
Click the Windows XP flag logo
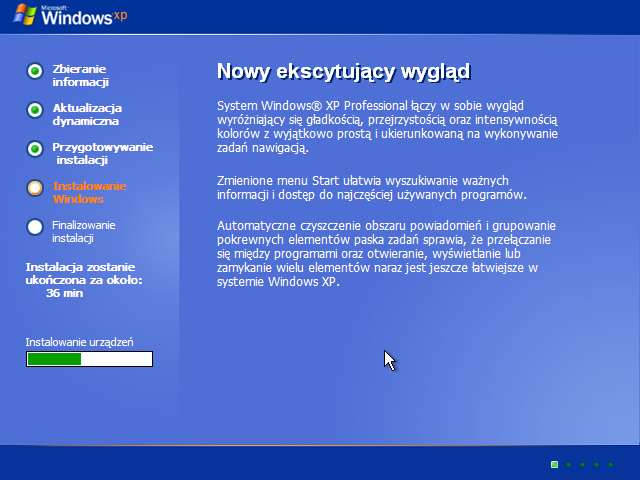pyautogui.click(x=25, y=14)
